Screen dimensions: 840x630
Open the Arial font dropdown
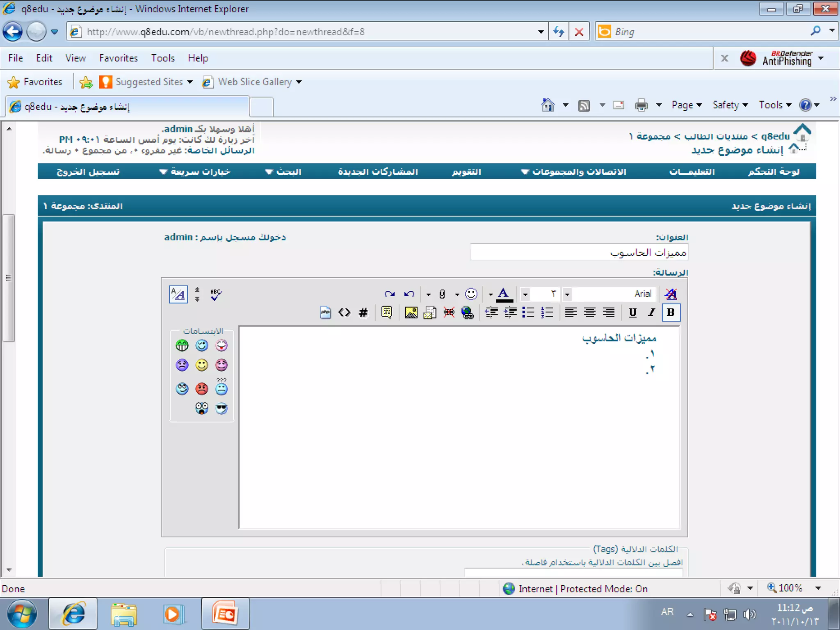pyautogui.click(x=567, y=294)
